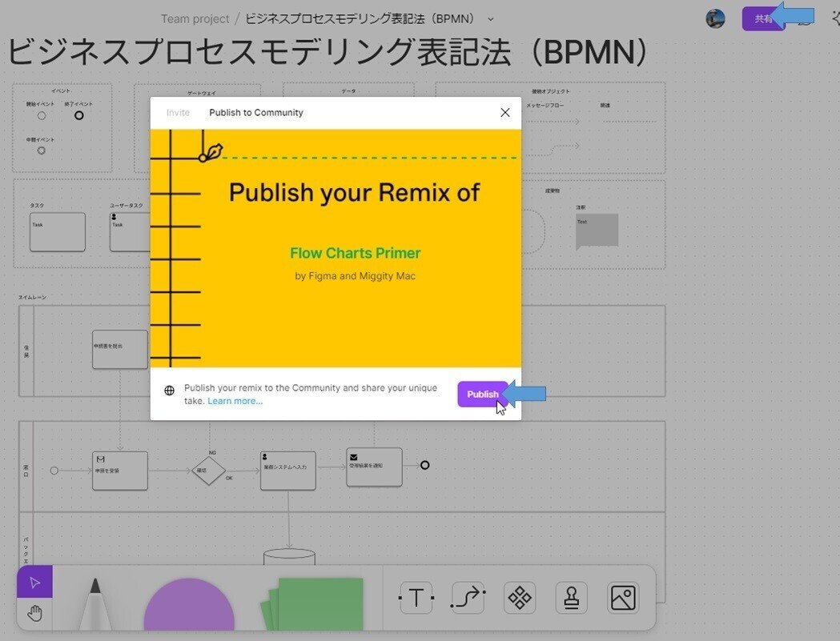Switch to the Invite tab

click(177, 112)
